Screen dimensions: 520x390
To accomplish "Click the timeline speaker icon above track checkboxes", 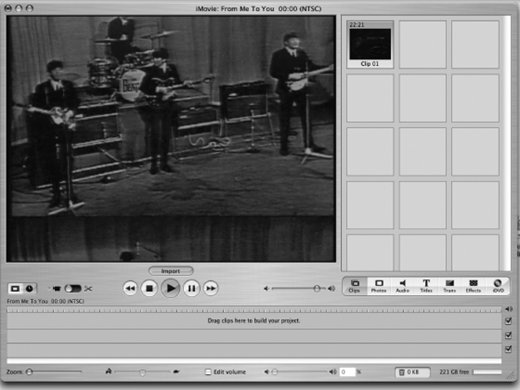I will point(509,309).
